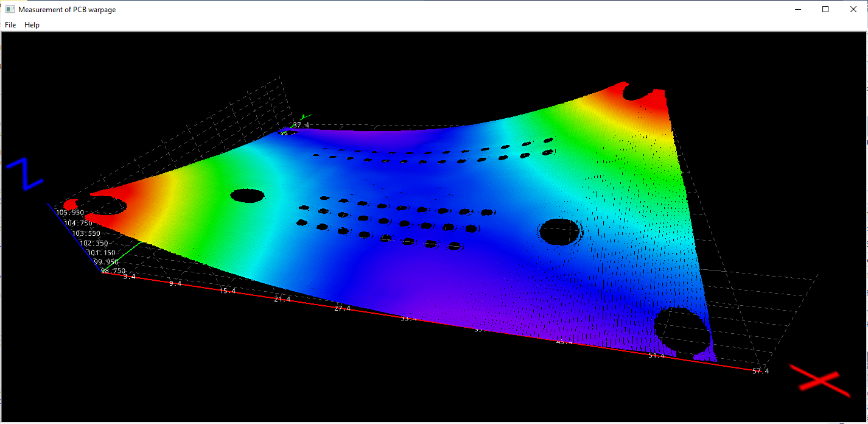This screenshot has height=424, width=868.
Task: Click the 105.950 Z axis tick label
Action: (70, 213)
